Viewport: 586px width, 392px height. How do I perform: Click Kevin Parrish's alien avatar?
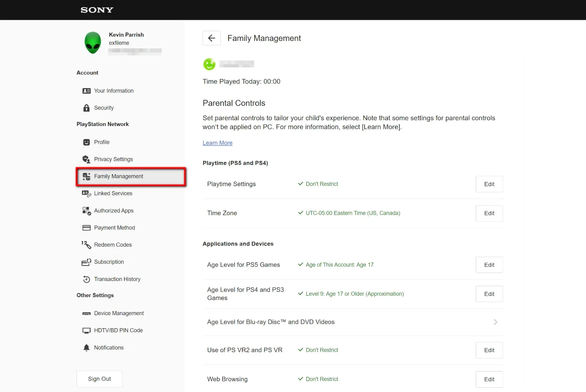(x=93, y=42)
